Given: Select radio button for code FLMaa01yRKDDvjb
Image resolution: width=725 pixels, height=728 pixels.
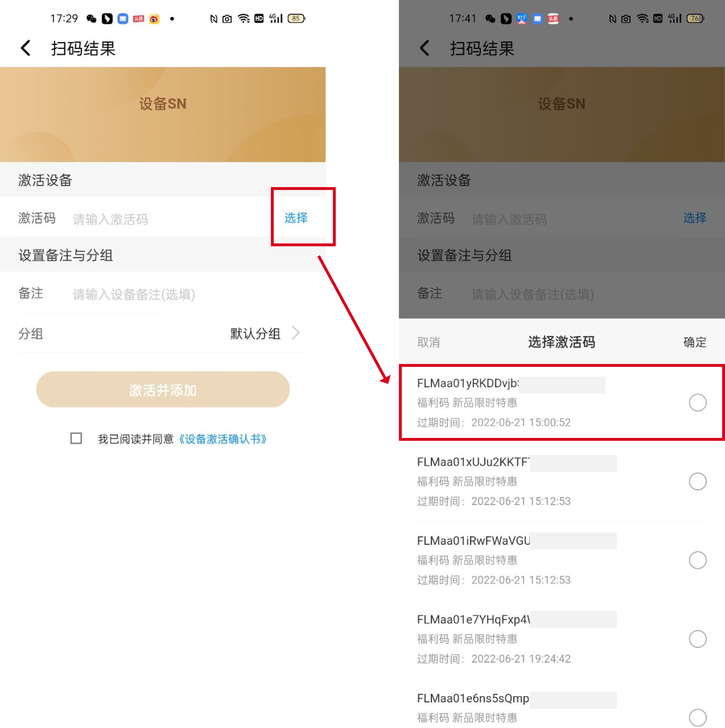Looking at the screenshot, I should click(697, 403).
